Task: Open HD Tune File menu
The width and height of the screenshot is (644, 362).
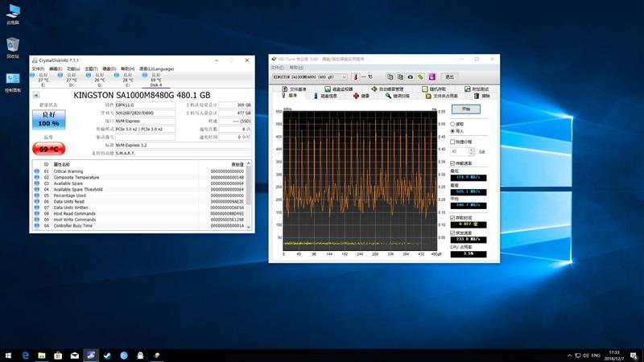Action: [277, 68]
